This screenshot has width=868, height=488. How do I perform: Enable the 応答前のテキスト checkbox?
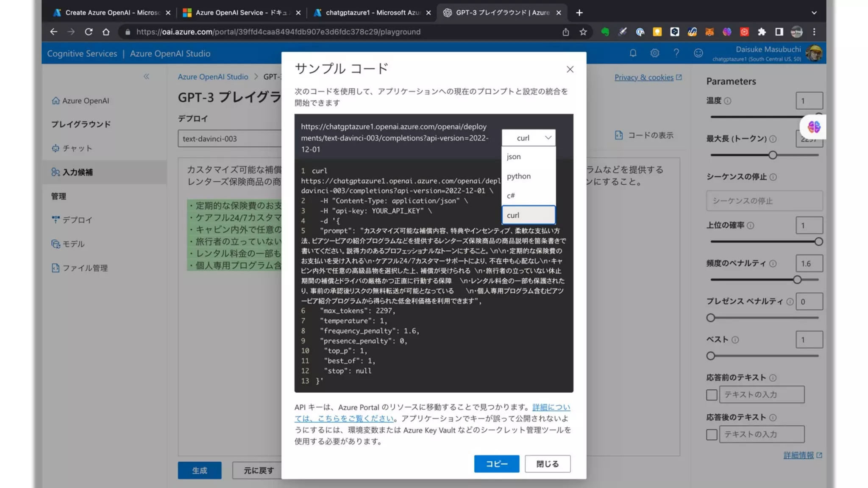[712, 395]
